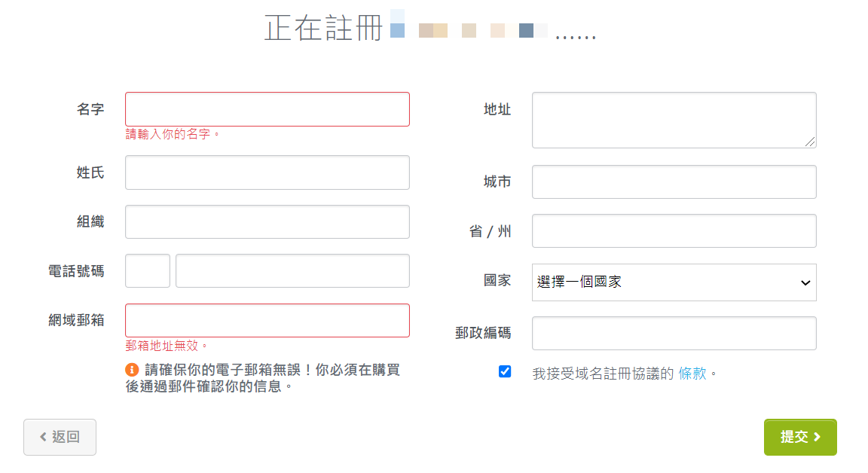Viewport: 868px width, 473px height.
Task: Click the address textarea resize handle
Action: (810, 142)
